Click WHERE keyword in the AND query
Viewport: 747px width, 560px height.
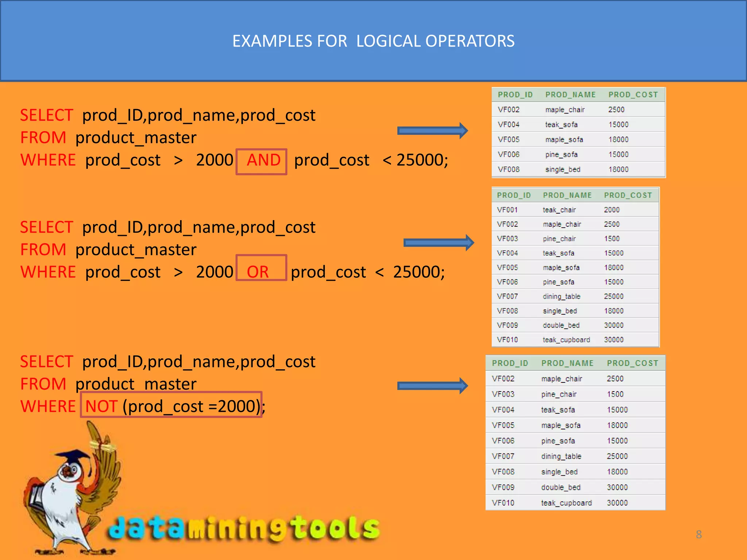[48, 160]
